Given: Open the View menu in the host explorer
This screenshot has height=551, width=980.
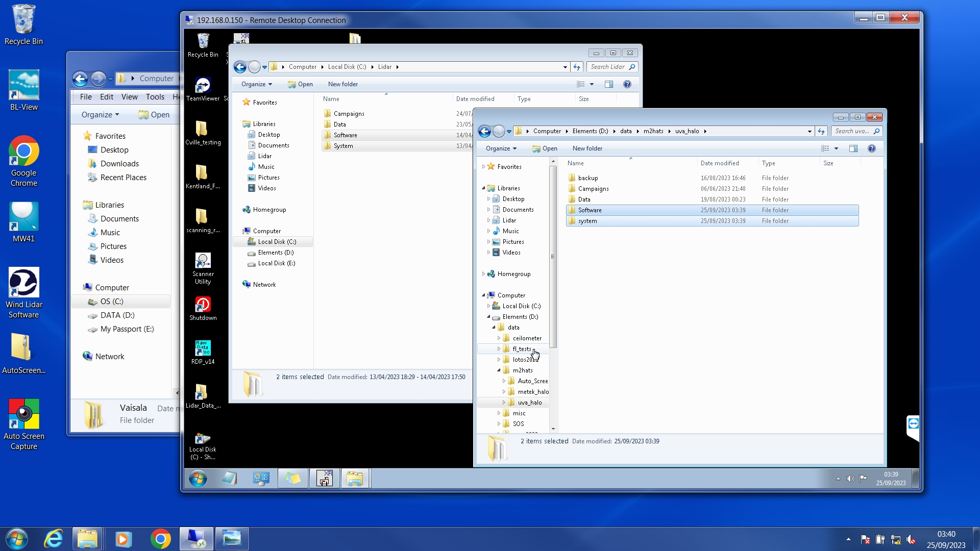Looking at the screenshot, I should click(129, 97).
